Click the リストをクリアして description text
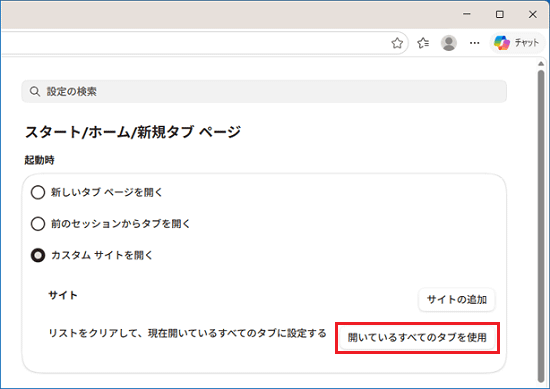The height and width of the screenshot is (389, 550). pyautogui.click(x=188, y=333)
